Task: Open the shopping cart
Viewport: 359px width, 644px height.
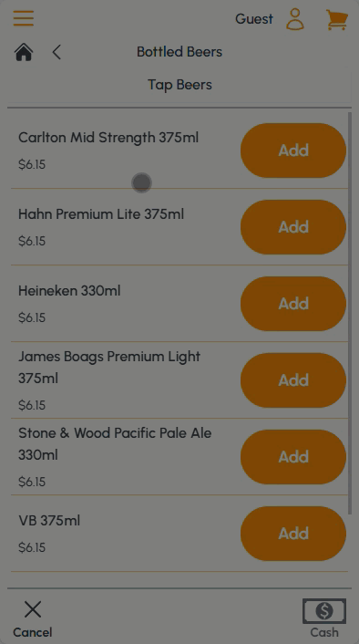Action: click(337, 20)
